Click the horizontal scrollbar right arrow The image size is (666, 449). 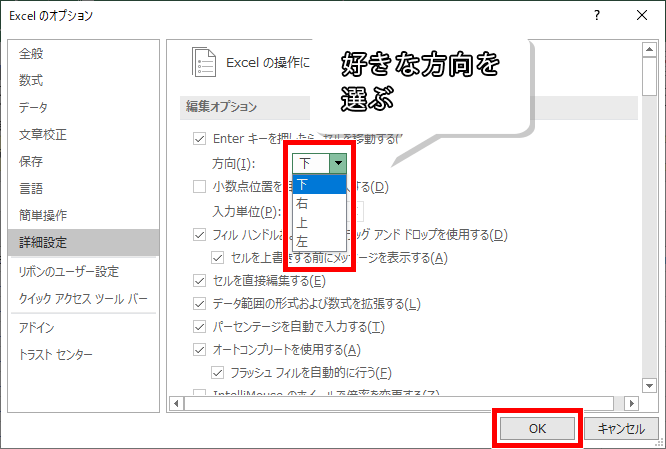(632, 403)
